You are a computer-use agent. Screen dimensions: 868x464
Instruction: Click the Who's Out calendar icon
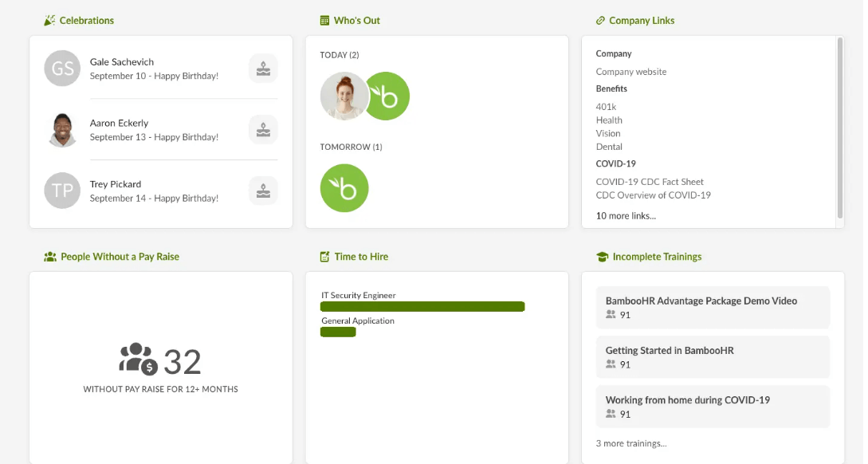[324, 20]
